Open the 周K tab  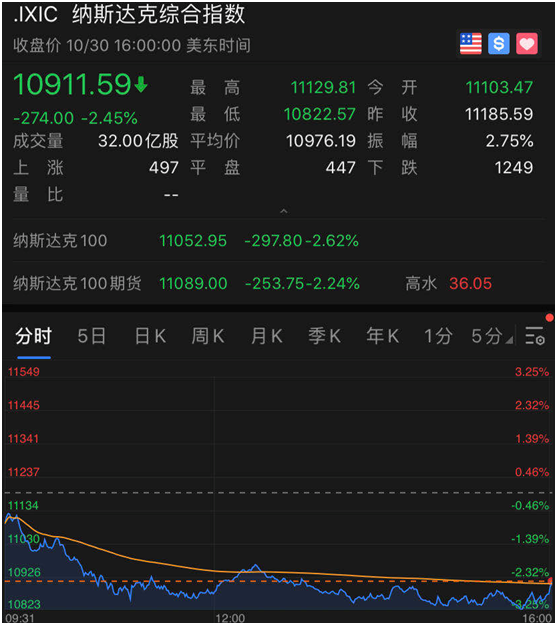(x=208, y=336)
